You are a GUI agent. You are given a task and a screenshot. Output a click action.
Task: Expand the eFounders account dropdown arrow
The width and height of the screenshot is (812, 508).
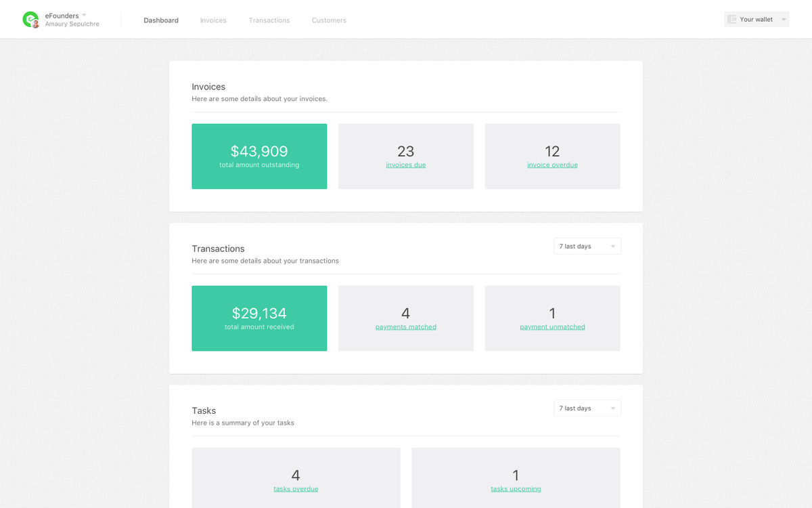tap(84, 15)
